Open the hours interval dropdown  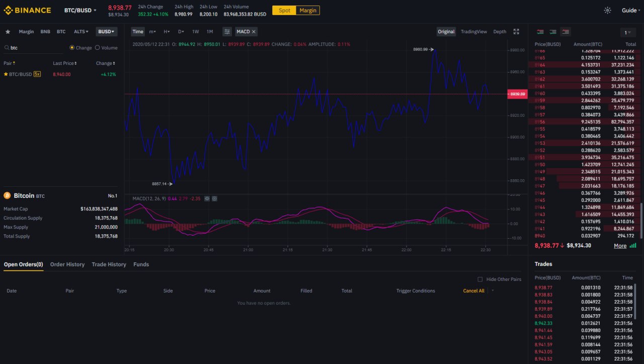[167, 32]
